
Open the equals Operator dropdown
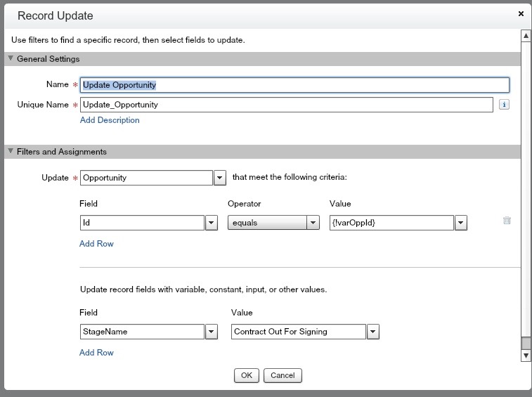(x=313, y=223)
